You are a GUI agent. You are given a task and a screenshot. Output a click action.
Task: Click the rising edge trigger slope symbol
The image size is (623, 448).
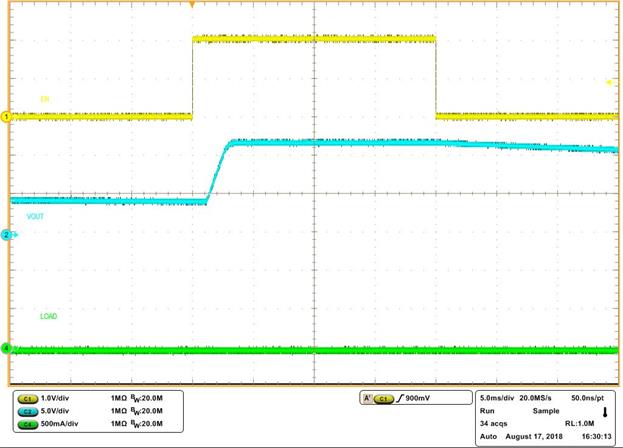[398, 398]
